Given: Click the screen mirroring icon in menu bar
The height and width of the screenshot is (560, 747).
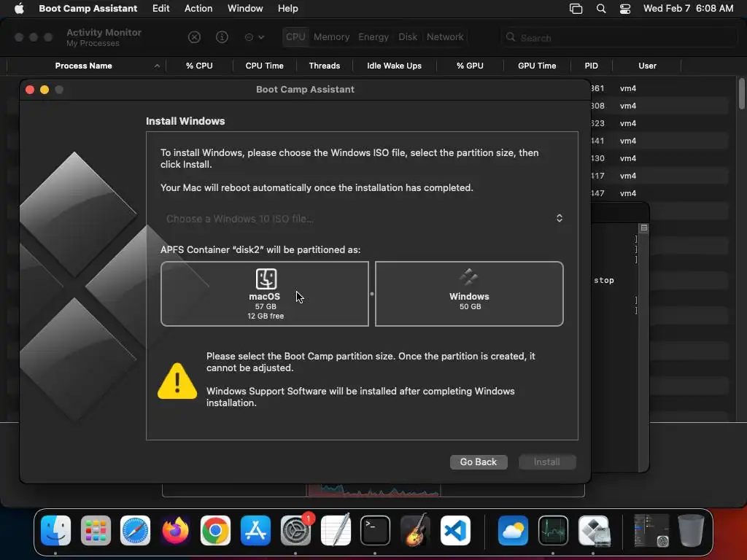Looking at the screenshot, I should [576, 9].
